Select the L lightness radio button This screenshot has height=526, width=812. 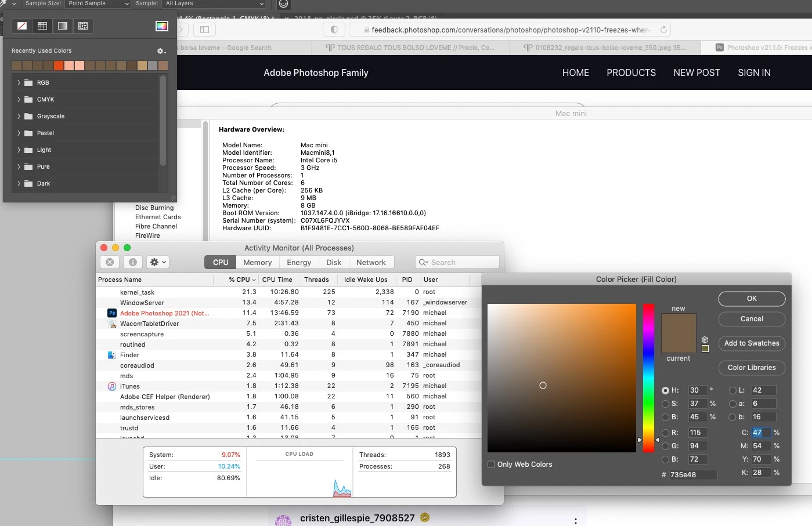coord(732,390)
